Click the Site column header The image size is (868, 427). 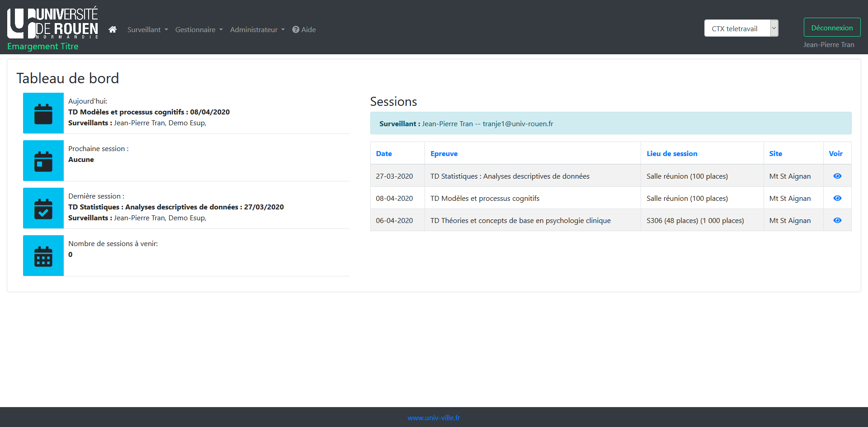pos(775,154)
